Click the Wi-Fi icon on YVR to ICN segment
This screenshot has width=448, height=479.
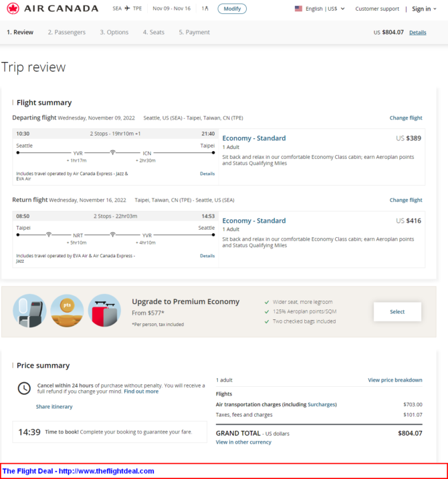coord(113,152)
